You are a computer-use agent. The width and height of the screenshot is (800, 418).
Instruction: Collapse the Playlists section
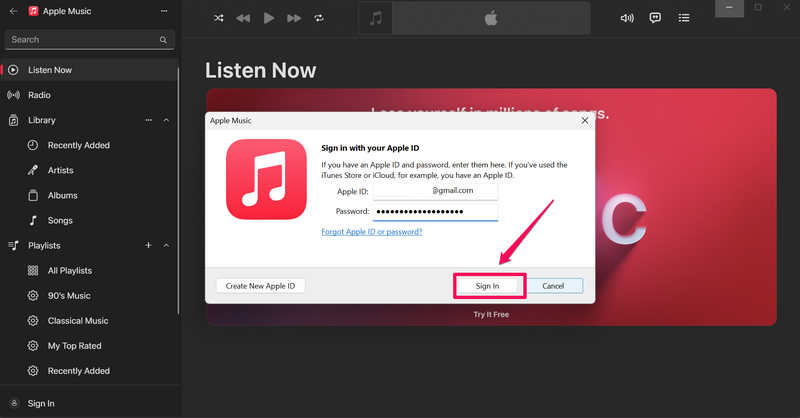(x=166, y=245)
